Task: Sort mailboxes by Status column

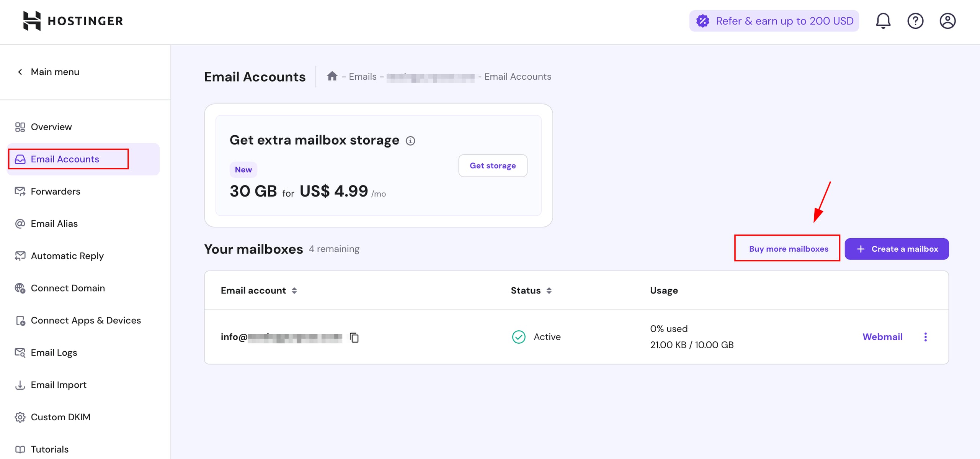Action: coord(549,291)
